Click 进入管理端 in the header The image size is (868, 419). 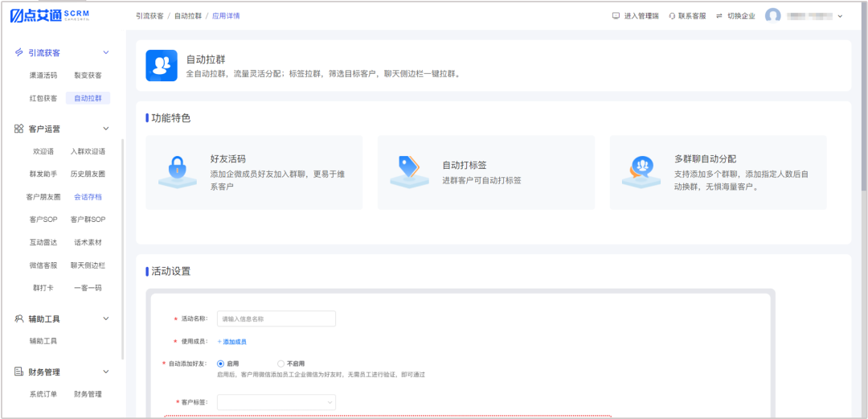tap(641, 16)
